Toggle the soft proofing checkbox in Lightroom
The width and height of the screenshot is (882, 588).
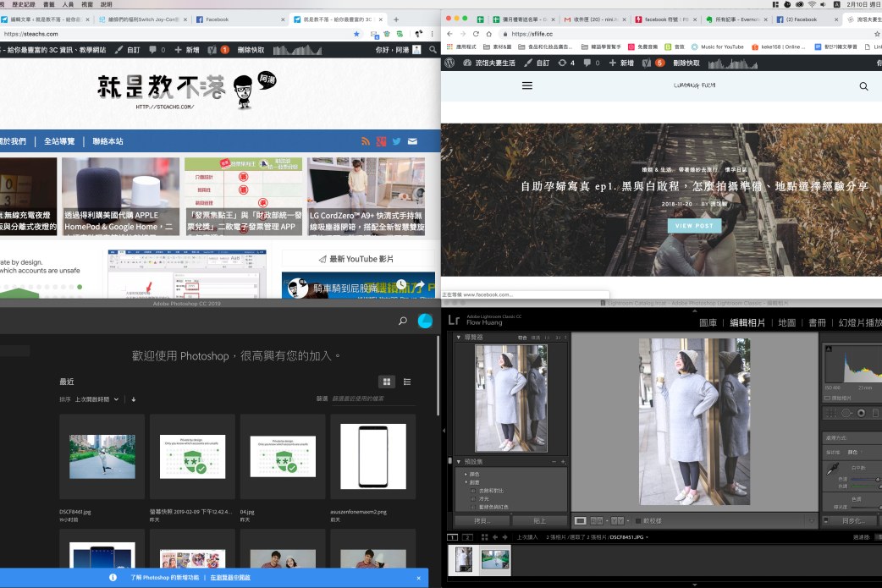pos(639,520)
